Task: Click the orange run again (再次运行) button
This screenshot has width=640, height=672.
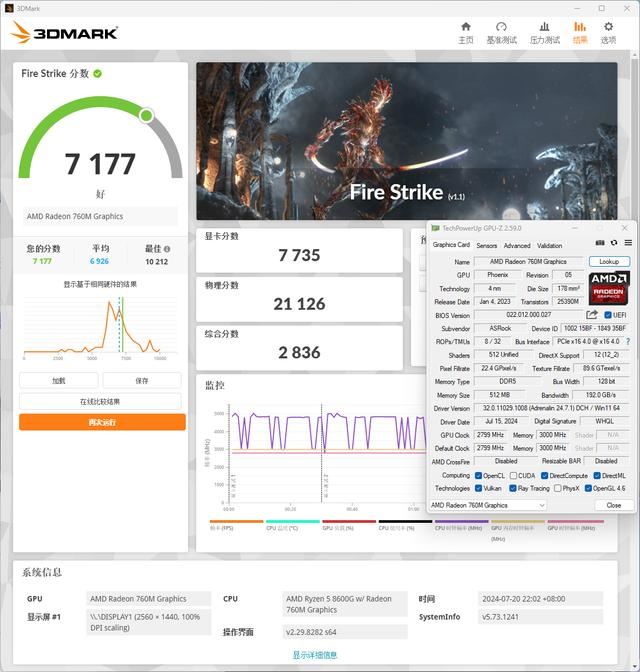Action: click(x=102, y=422)
